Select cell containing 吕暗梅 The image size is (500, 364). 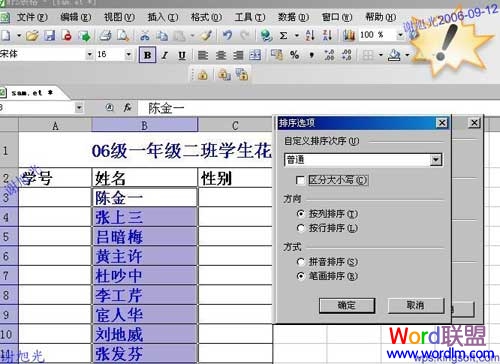tap(144, 237)
